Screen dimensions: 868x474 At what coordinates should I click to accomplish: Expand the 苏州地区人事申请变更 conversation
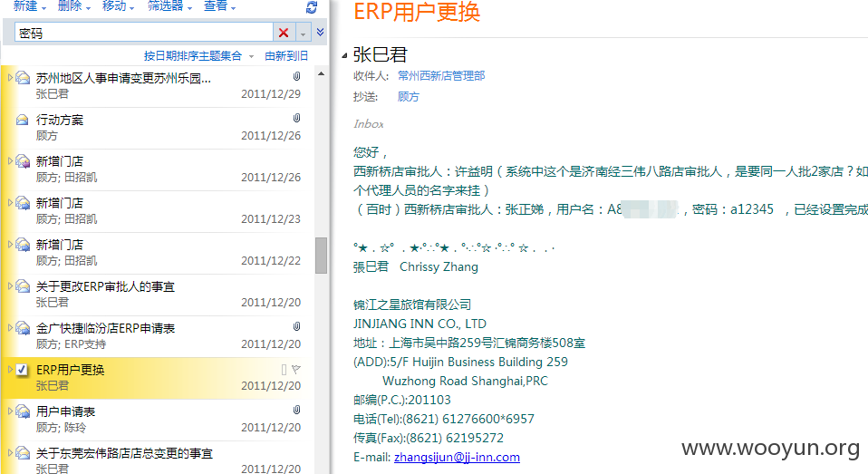[10, 78]
